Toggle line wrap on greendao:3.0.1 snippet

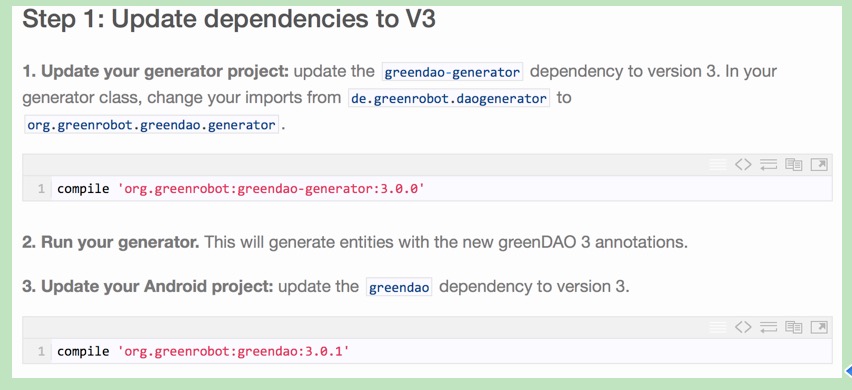coord(768,327)
